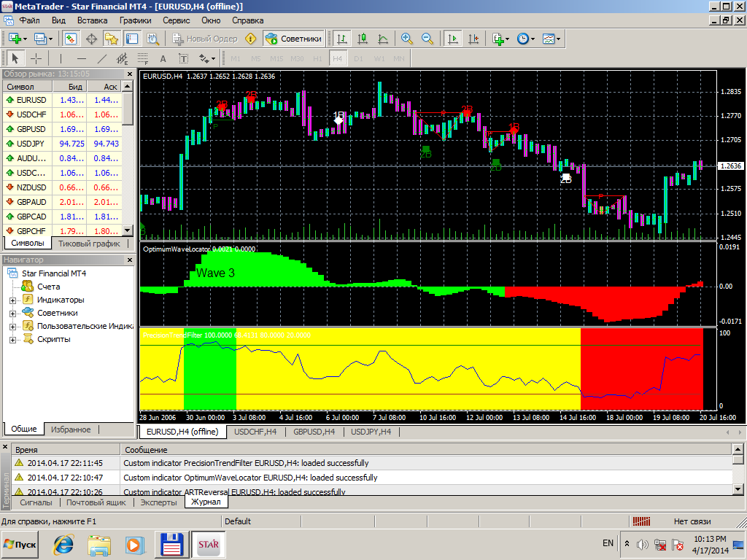This screenshot has width=747, height=560.
Task: Toggle chart auto scroll
Action: pos(453,39)
